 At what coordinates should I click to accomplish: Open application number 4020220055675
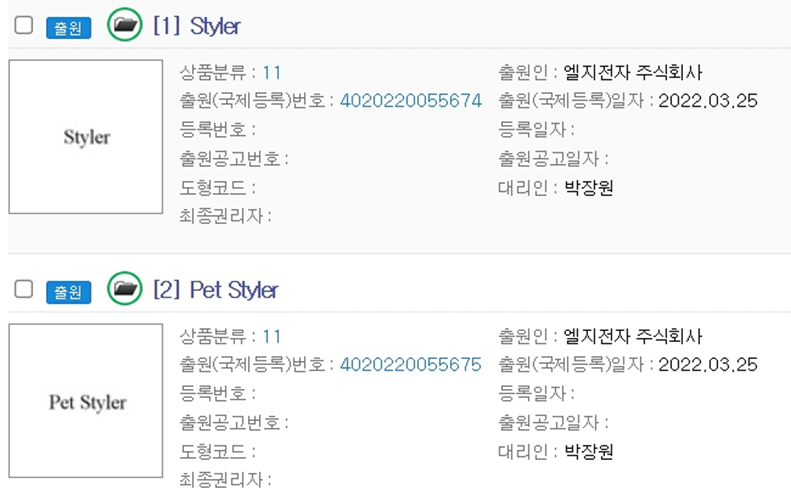pos(411,364)
